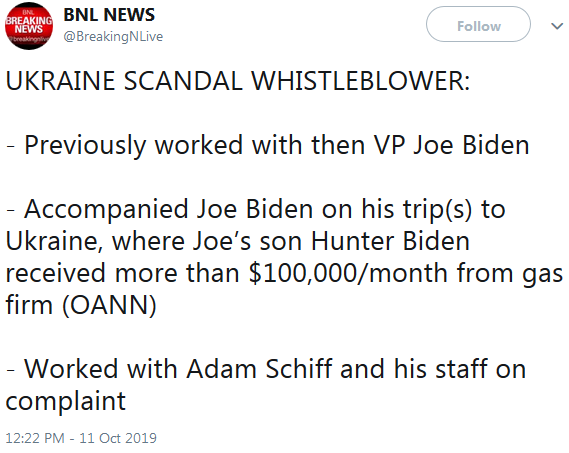The width and height of the screenshot is (569, 453).
Task: Visit the @BreakingNLive handle link
Action: (113, 37)
